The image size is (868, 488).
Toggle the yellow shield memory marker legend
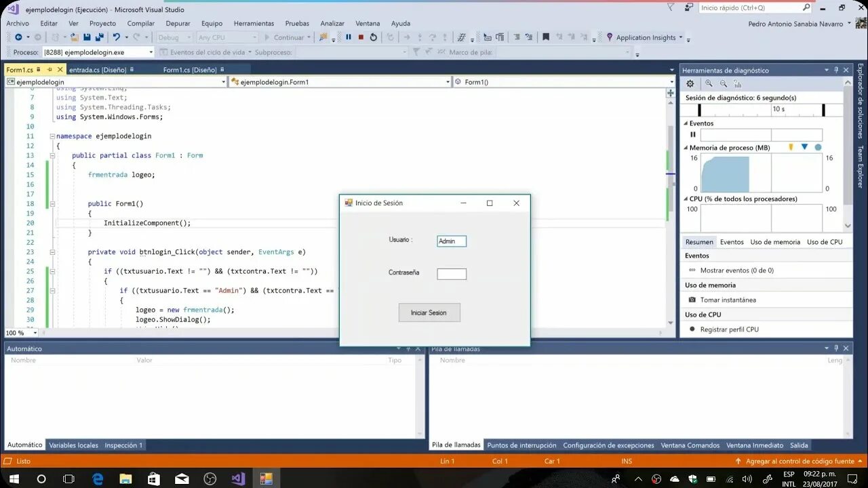tap(791, 147)
